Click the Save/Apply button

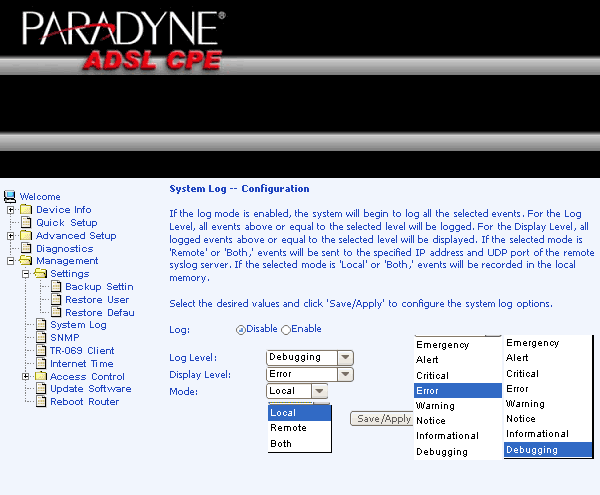(382, 418)
